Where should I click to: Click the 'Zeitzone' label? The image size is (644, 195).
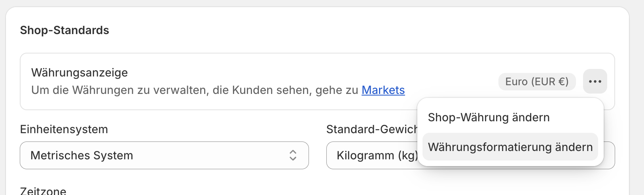point(43,191)
